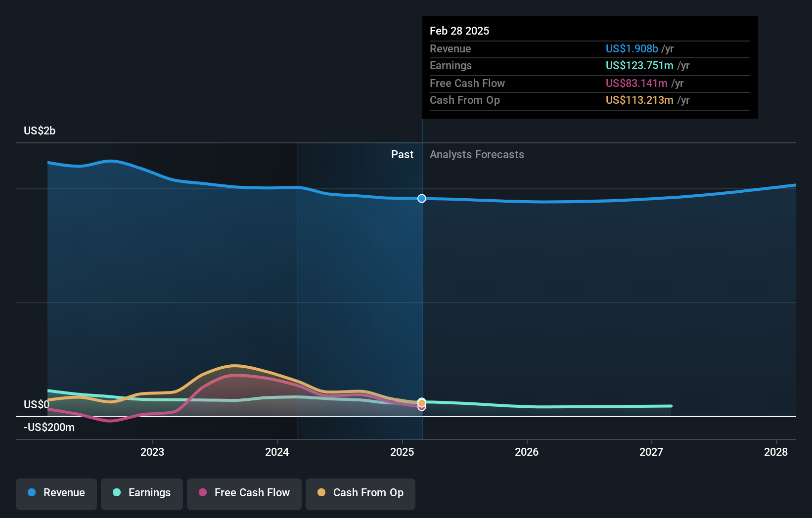Click the US$83.141m free cash flow value

[636, 83]
